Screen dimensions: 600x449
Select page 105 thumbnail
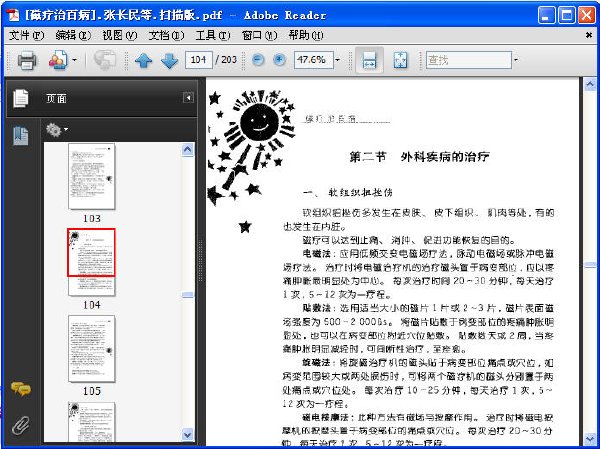tap(91, 348)
